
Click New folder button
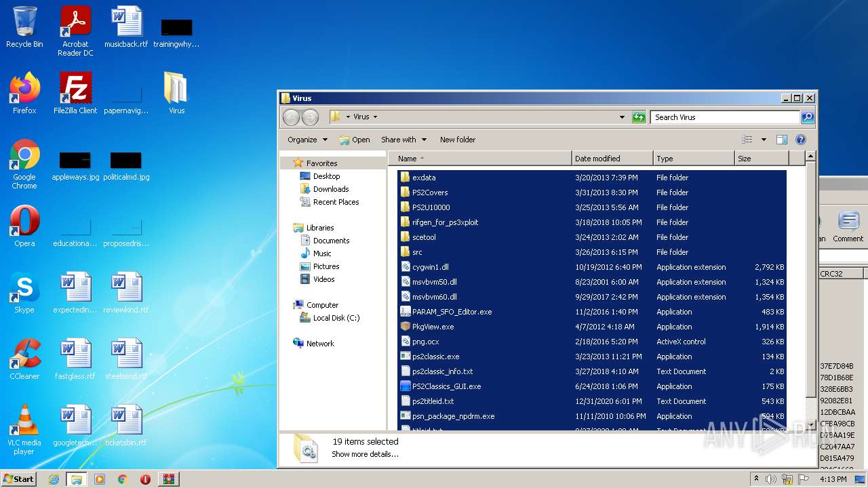pyautogui.click(x=458, y=140)
